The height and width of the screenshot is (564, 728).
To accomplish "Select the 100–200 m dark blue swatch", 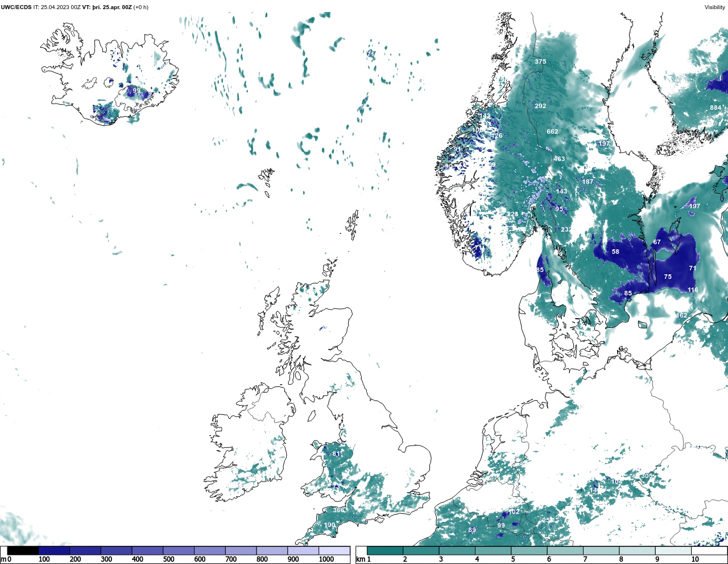I will tap(55, 551).
